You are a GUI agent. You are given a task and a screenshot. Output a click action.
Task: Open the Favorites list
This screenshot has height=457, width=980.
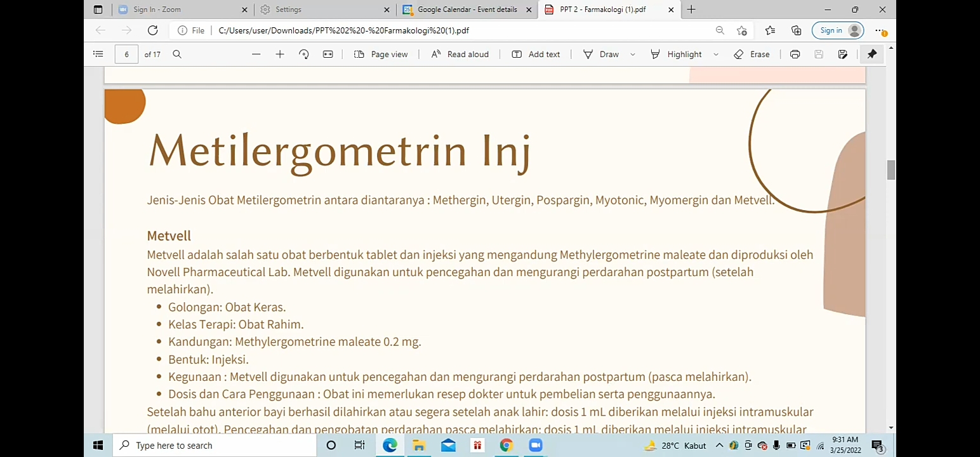(770, 30)
